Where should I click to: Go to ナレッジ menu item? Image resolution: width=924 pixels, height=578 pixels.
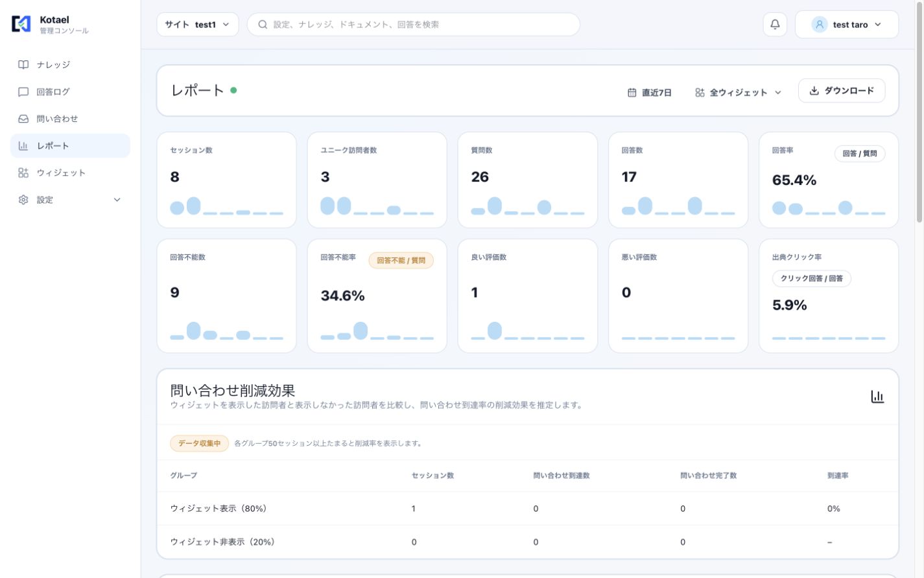click(70, 65)
